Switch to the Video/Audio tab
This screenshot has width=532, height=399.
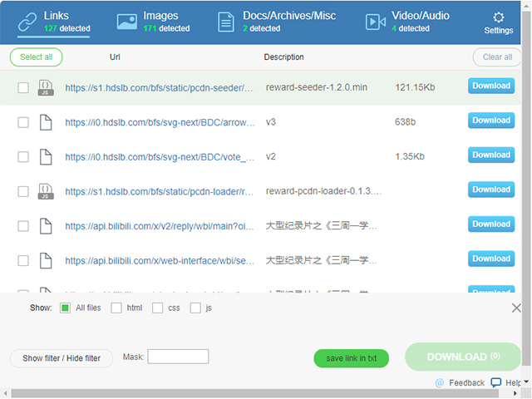click(407, 22)
